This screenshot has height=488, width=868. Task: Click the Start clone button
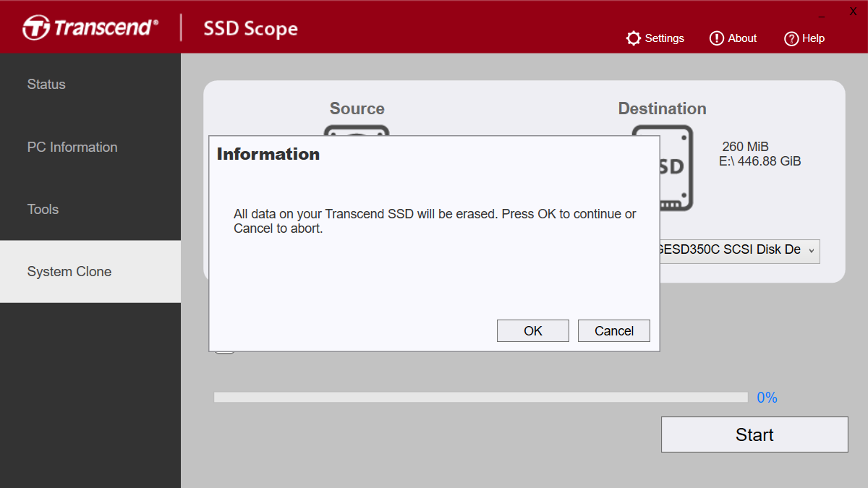pos(754,435)
